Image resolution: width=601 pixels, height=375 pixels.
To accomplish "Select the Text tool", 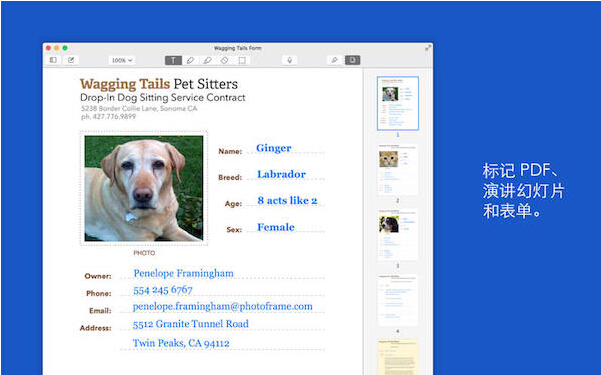I will tap(173, 60).
